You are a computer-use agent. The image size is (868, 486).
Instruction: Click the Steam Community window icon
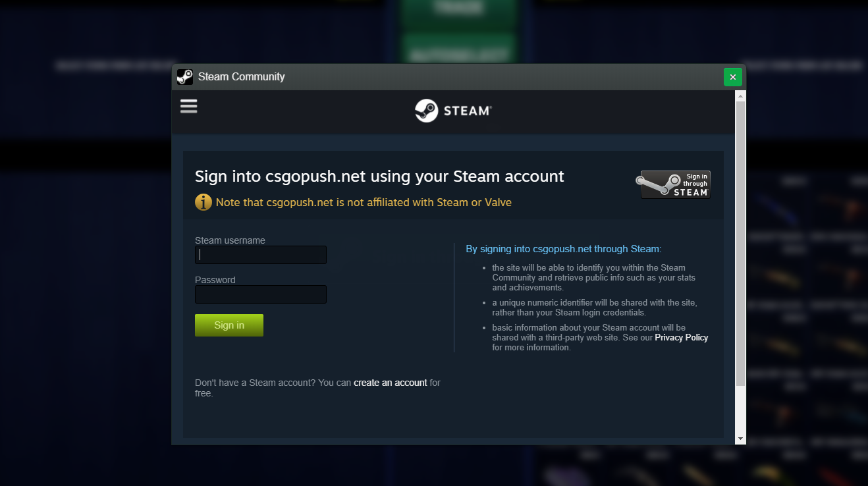tap(185, 77)
